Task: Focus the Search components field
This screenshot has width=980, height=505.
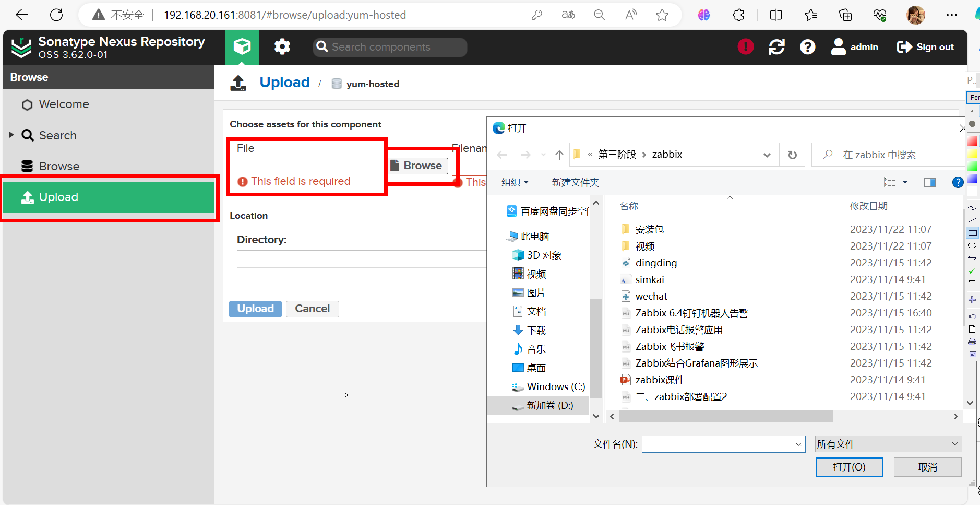Action: [390, 47]
